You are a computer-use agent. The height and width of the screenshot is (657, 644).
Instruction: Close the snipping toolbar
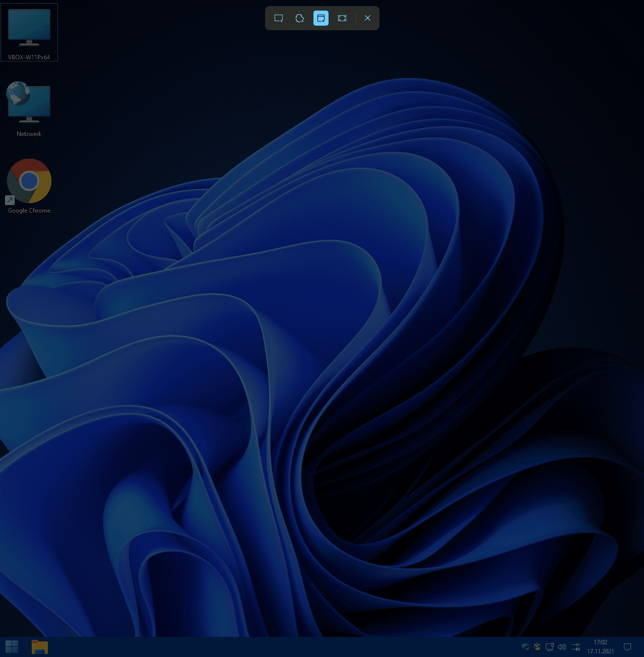(367, 18)
